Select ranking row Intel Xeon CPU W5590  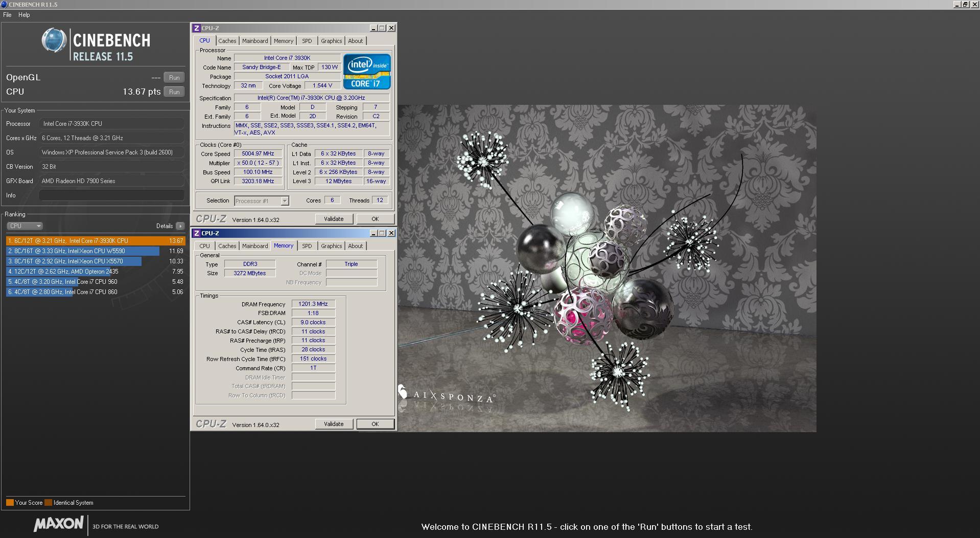point(95,251)
